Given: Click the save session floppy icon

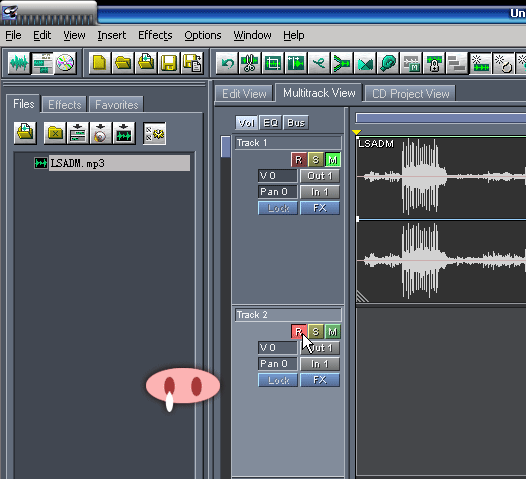Looking at the screenshot, I should [169, 63].
